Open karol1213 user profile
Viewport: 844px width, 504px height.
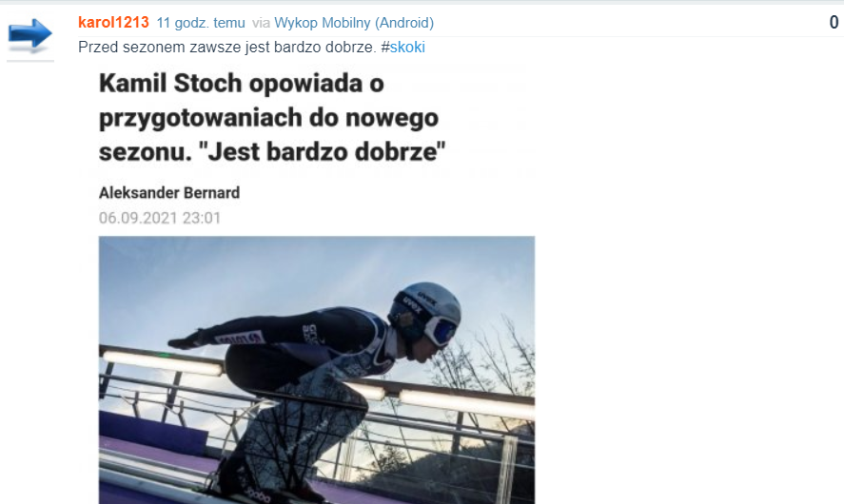113,23
